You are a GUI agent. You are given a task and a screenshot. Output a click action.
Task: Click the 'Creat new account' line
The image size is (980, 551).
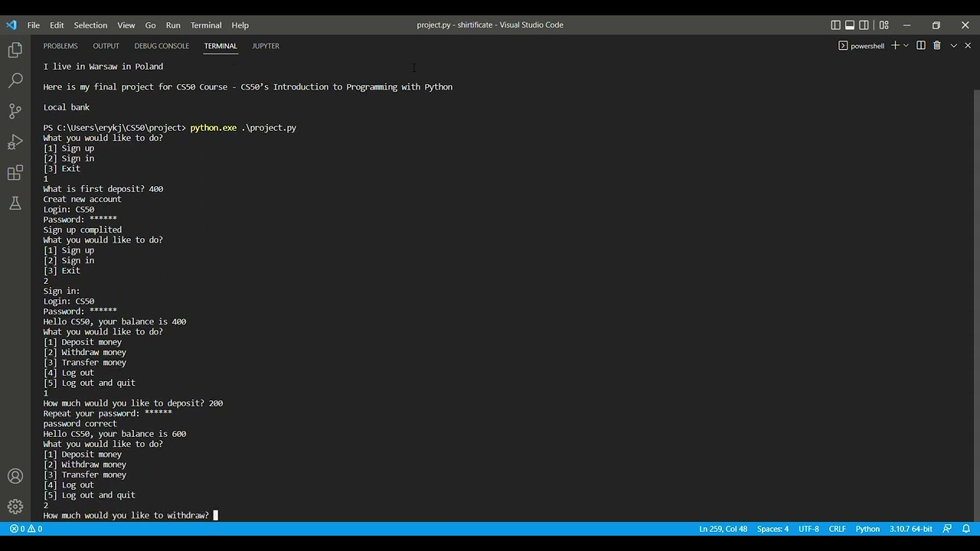83,199
